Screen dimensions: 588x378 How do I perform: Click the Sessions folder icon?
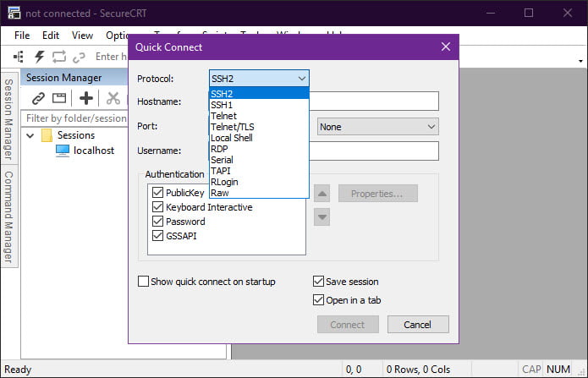(x=47, y=135)
